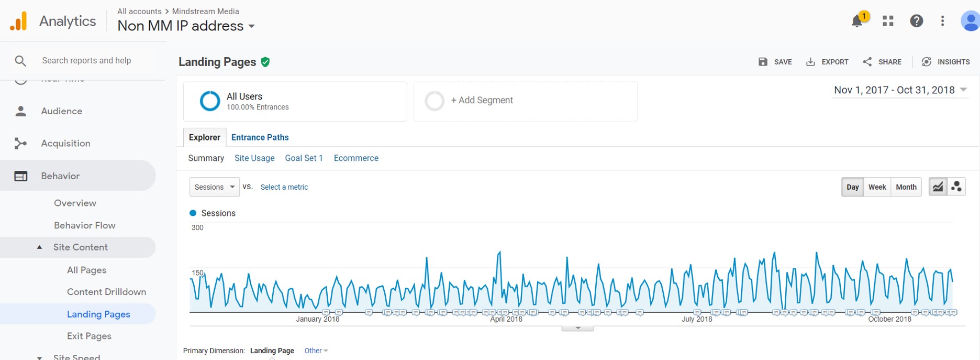The width and height of the screenshot is (980, 360).
Task: Click the Help question mark icon
Action: click(916, 21)
